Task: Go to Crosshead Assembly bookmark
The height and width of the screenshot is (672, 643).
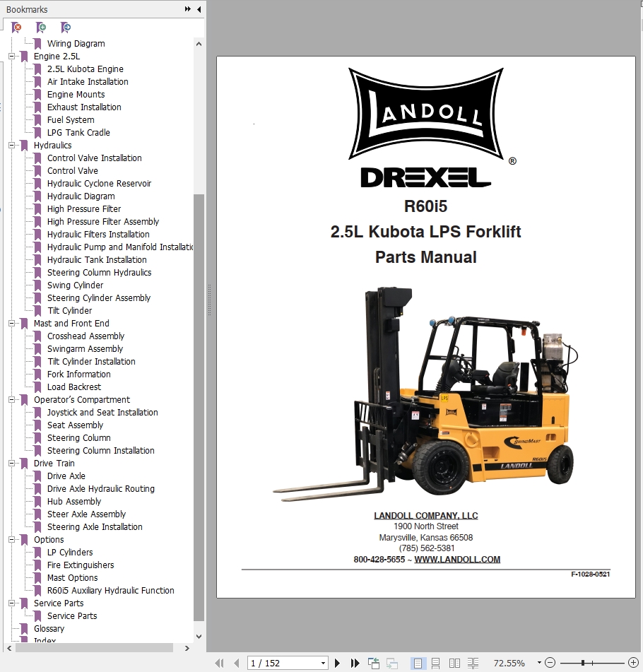Action: pyautogui.click(x=85, y=336)
